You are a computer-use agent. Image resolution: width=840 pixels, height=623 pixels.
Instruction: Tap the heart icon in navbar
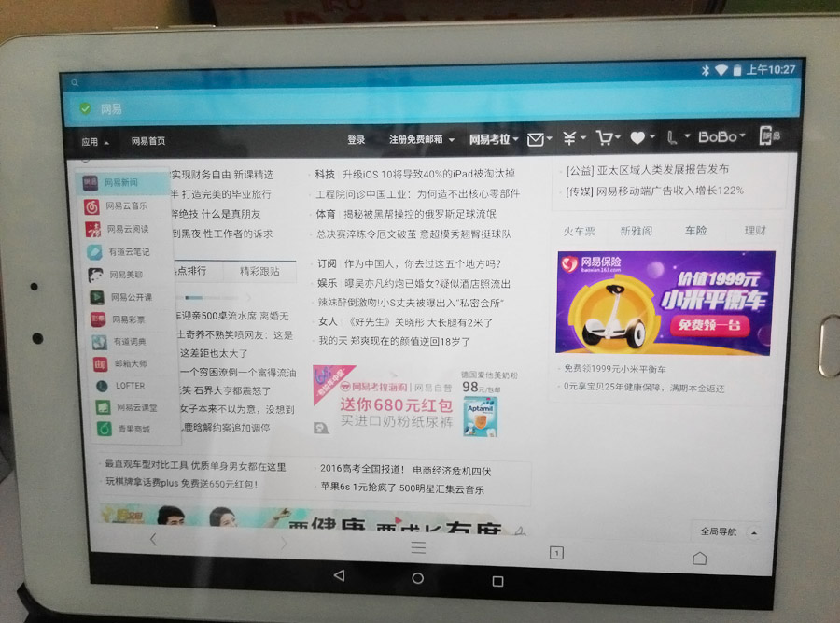(x=637, y=138)
